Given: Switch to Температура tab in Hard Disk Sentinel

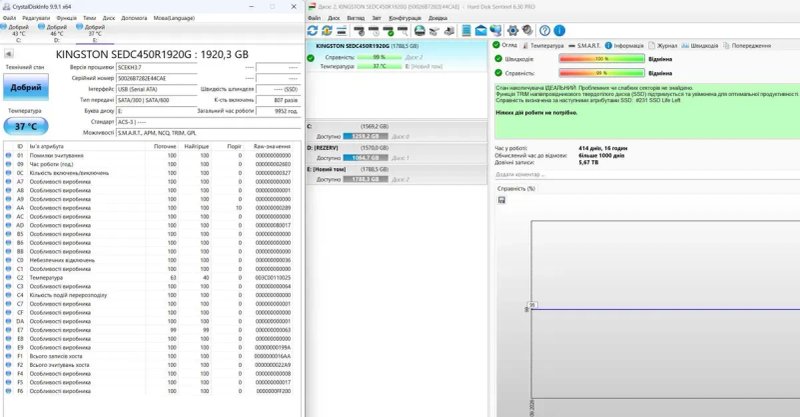Looking at the screenshot, I should pos(543,45).
